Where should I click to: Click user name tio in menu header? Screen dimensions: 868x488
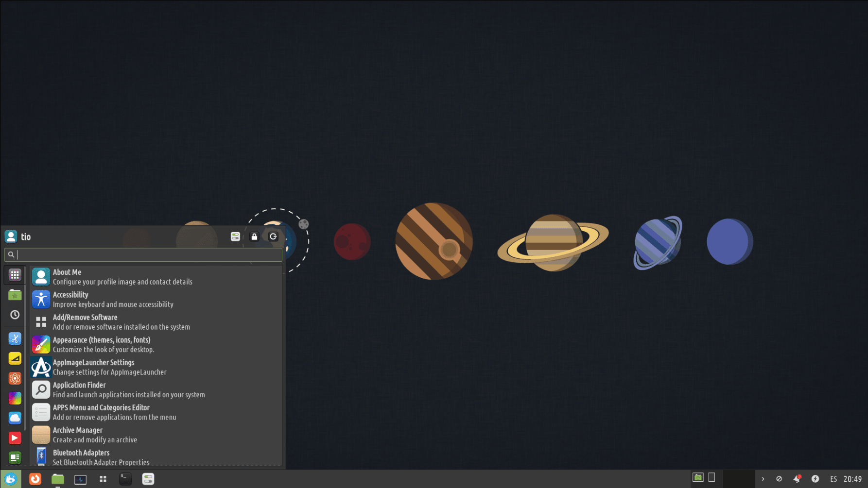click(x=26, y=237)
